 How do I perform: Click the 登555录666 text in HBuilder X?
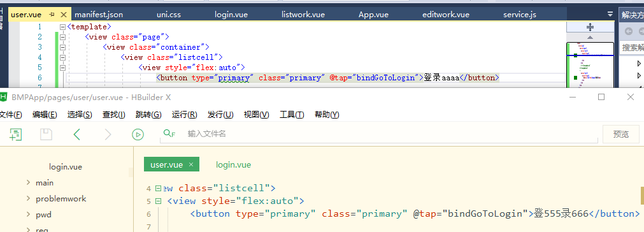[561, 214]
